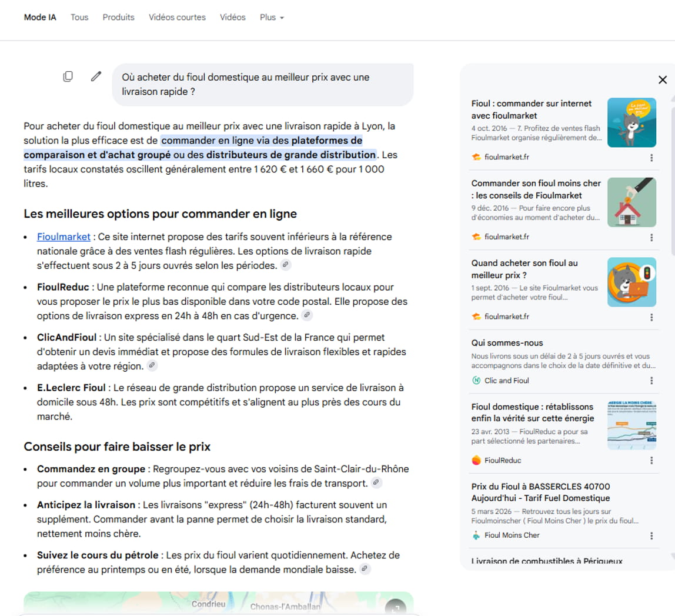
Task: Open source link after FioulReduc paragraph
Action: point(306,315)
